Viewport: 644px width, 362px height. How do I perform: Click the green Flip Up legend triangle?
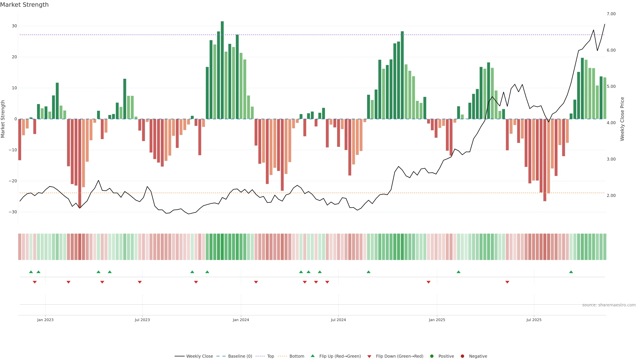pyautogui.click(x=312, y=356)
